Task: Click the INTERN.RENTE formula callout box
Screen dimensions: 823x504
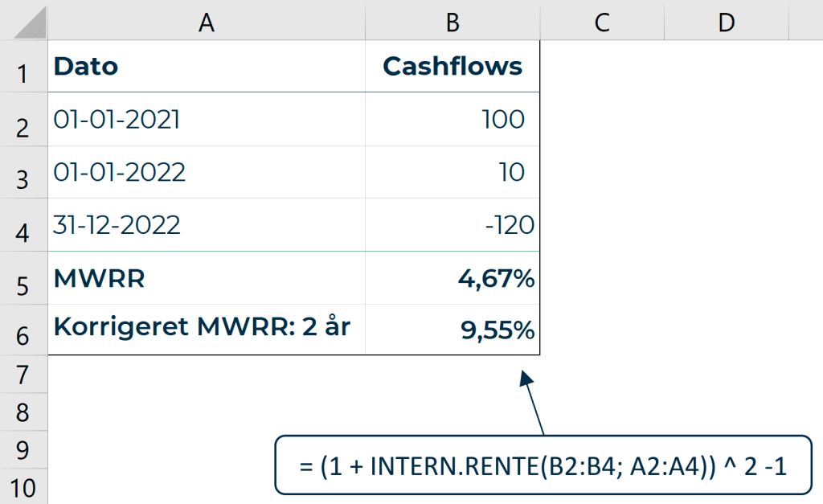Action: 543,465
